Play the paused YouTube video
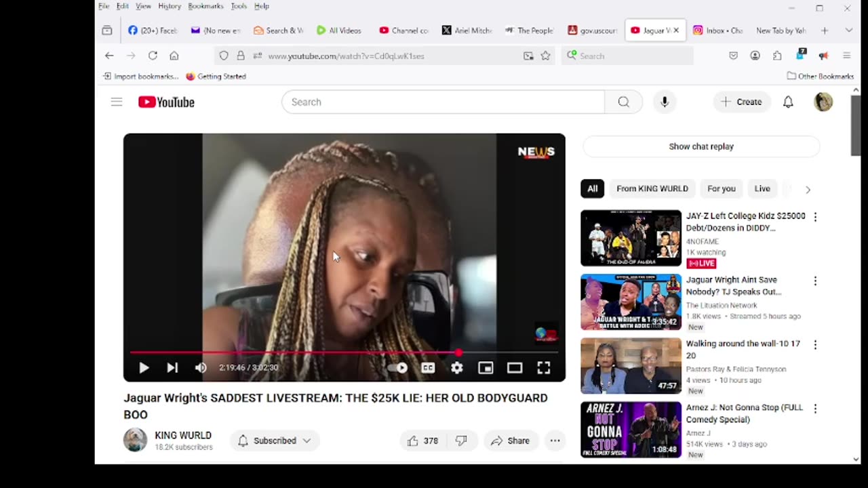Screen dimensions: 868x488 pyautogui.click(x=144, y=368)
